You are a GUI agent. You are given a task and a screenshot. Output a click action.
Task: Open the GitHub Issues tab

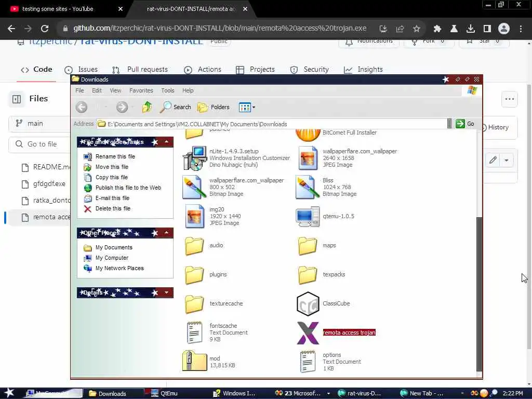click(x=81, y=70)
